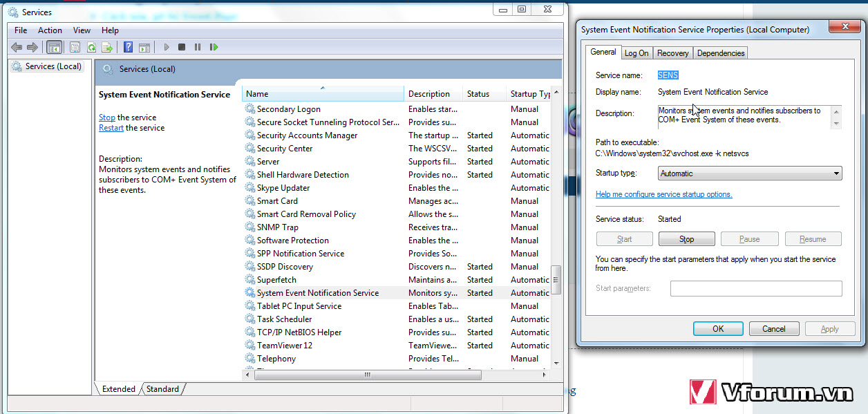
Task: Click the Cancel button
Action: (774, 329)
